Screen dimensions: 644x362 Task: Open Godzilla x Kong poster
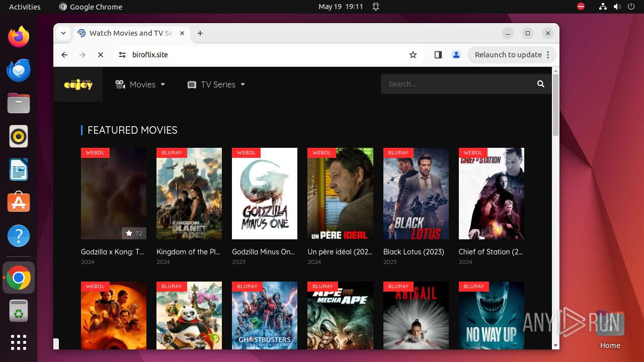pyautogui.click(x=114, y=194)
